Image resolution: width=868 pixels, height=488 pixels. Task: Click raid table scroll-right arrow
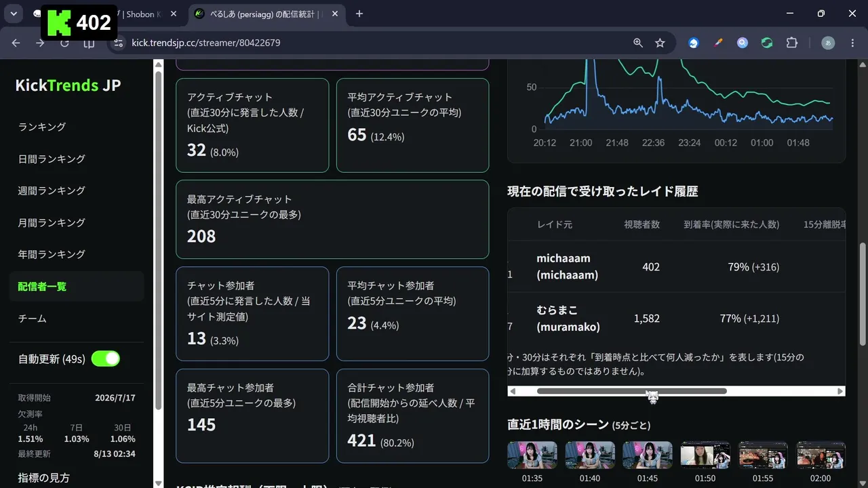[x=840, y=391]
